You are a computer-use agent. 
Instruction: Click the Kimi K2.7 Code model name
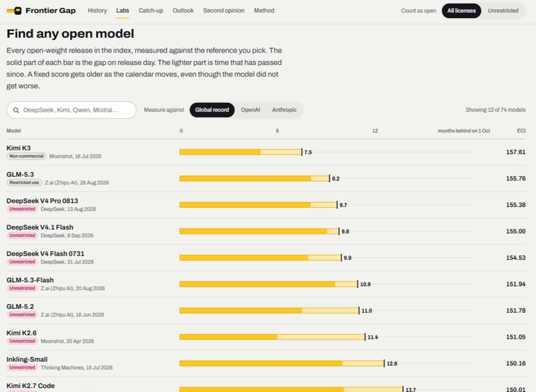pyautogui.click(x=30, y=386)
